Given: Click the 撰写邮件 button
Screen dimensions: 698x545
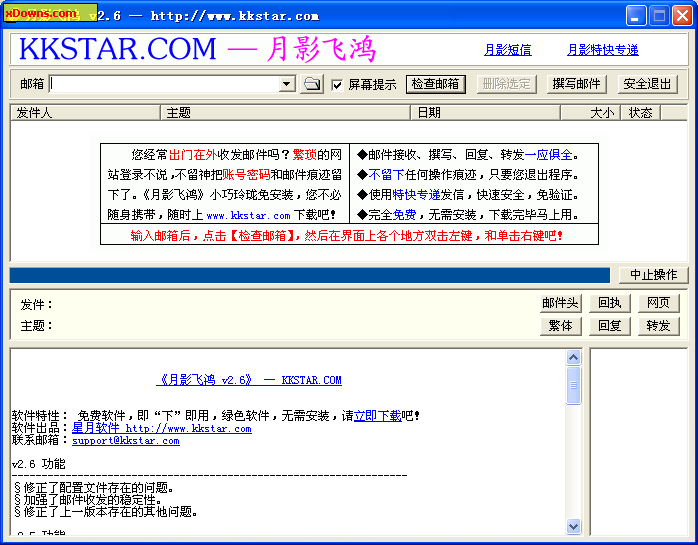Looking at the screenshot, I should pos(576,84).
